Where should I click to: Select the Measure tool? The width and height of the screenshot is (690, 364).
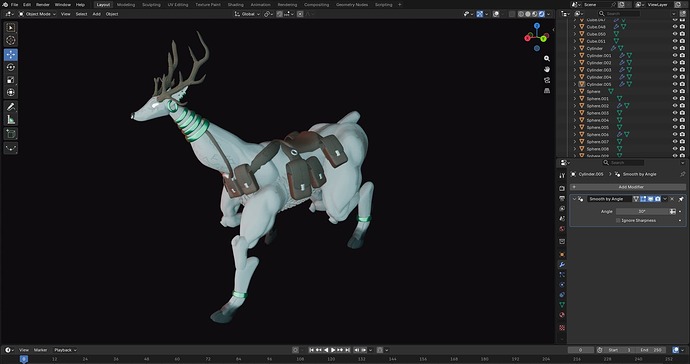point(11,119)
